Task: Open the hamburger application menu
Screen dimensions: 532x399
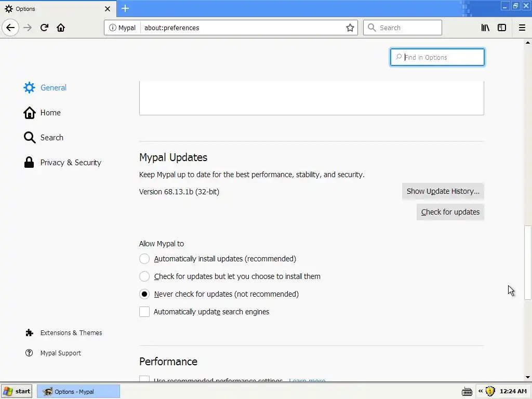Action: 522,28
